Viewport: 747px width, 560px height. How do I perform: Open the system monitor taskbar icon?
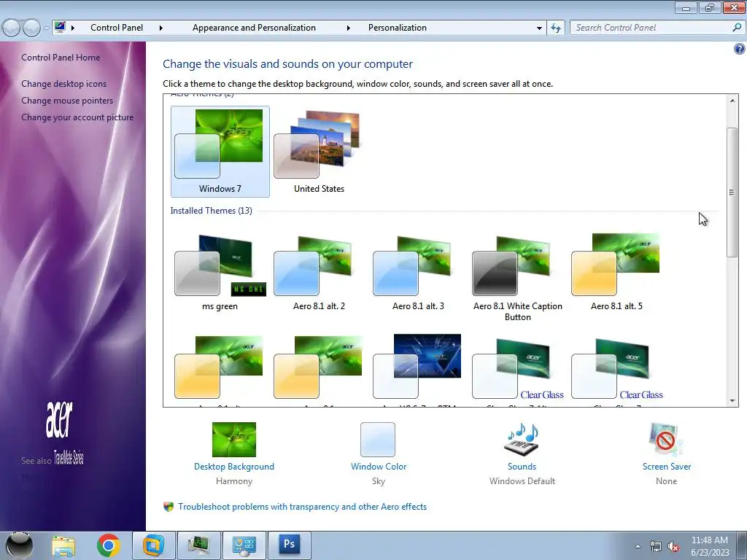pyautogui.click(x=198, y=545)
